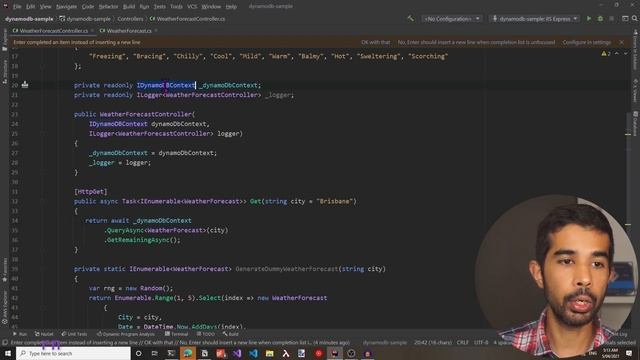This screenshot has width=640, height=360.
Task: Click the gutter icon on line 20
Action: point(25,85)
